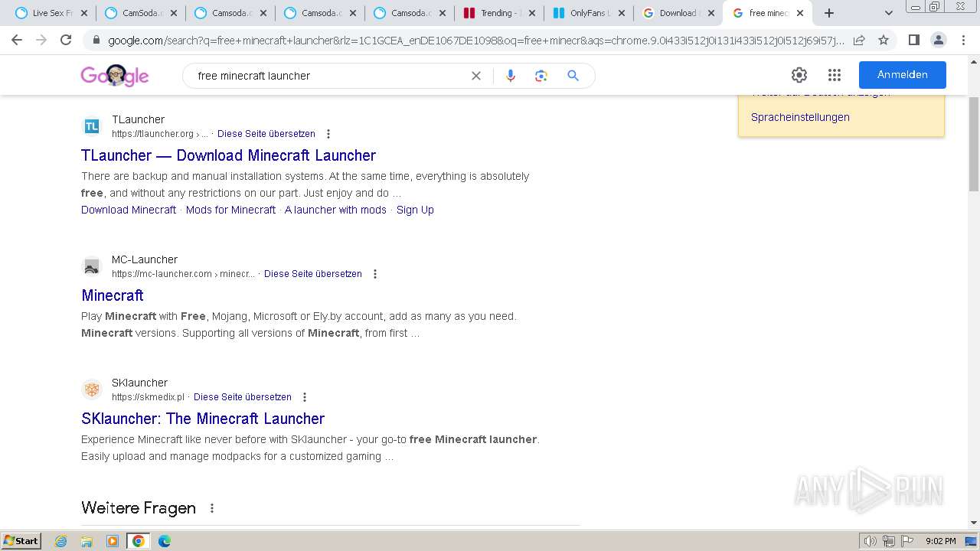
Task: Clear the search box text
Action: tap(476, 76)
